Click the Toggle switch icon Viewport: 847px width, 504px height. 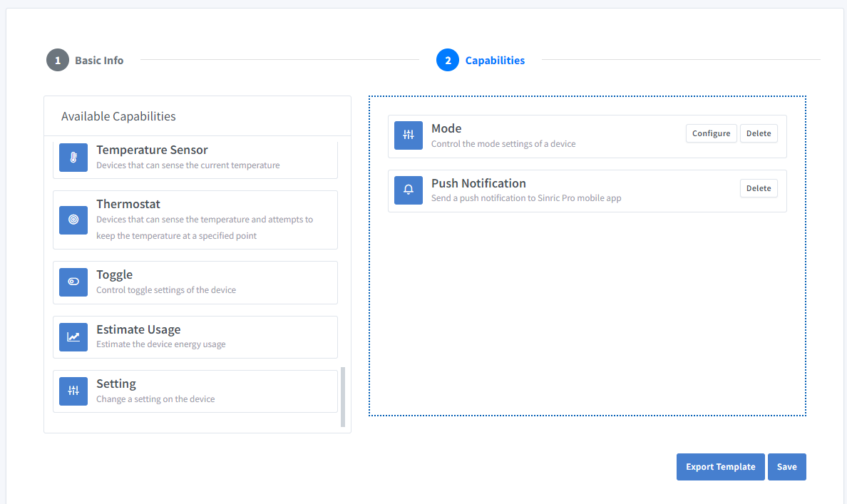pos(73,282)
